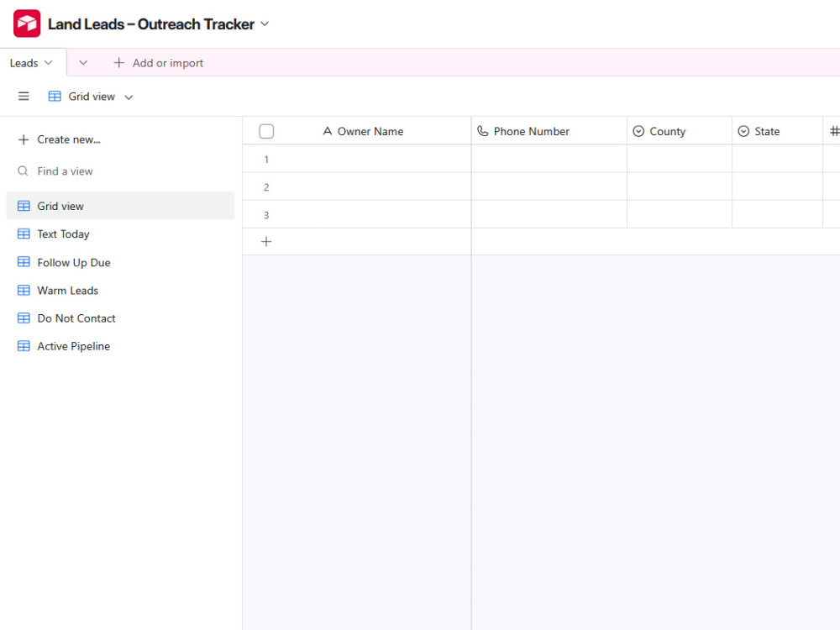The width and height of the screenshot is (840, 630).
Task: Click the plus icon beside Add or import
Action: [x=119, y=63]
